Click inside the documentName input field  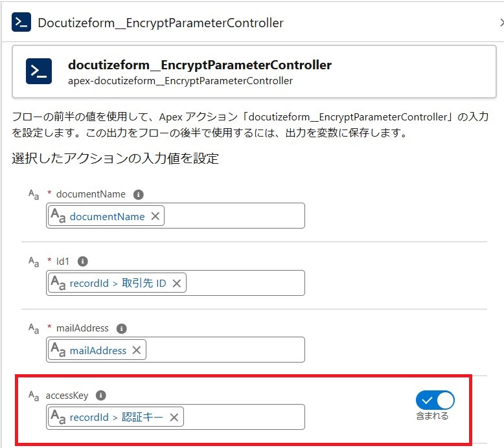tap(176, 216)
